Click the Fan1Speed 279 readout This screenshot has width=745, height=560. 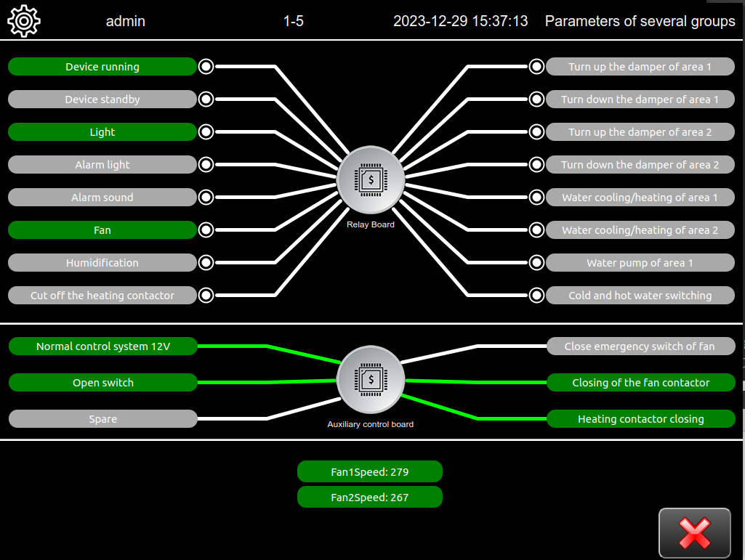pyautogui.click(x=369, y=471)
